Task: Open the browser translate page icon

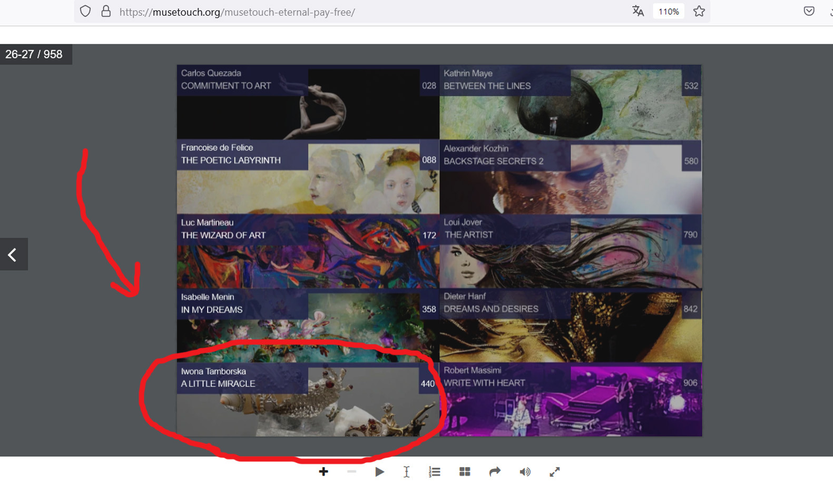Action: (x=638, y=11)
